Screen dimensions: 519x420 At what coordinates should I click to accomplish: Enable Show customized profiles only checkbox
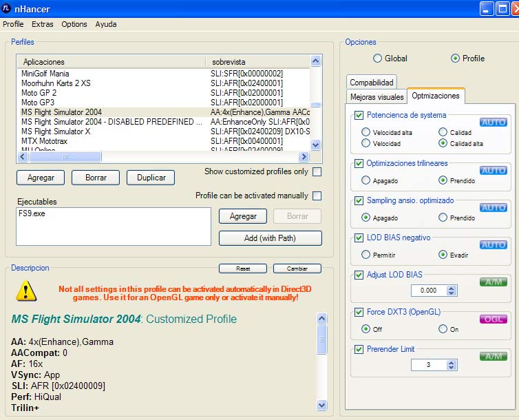coord(317,171)
